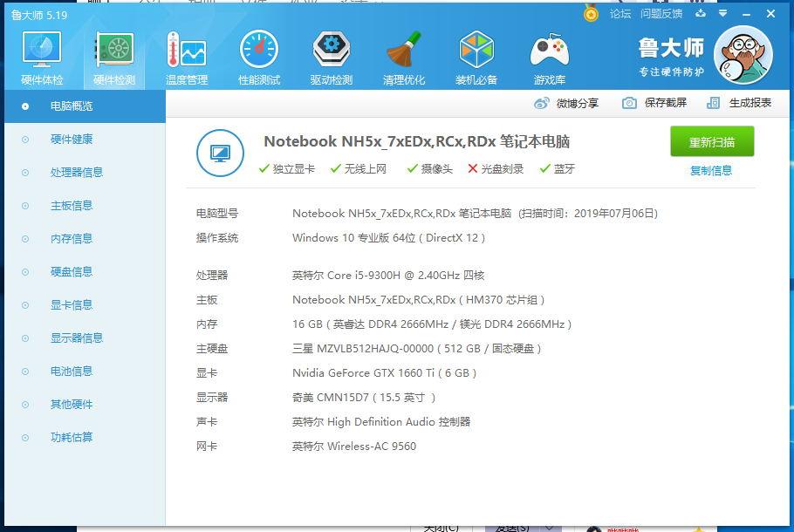
Task: Open 游戏库 gamepad icon
Action: 550,58
